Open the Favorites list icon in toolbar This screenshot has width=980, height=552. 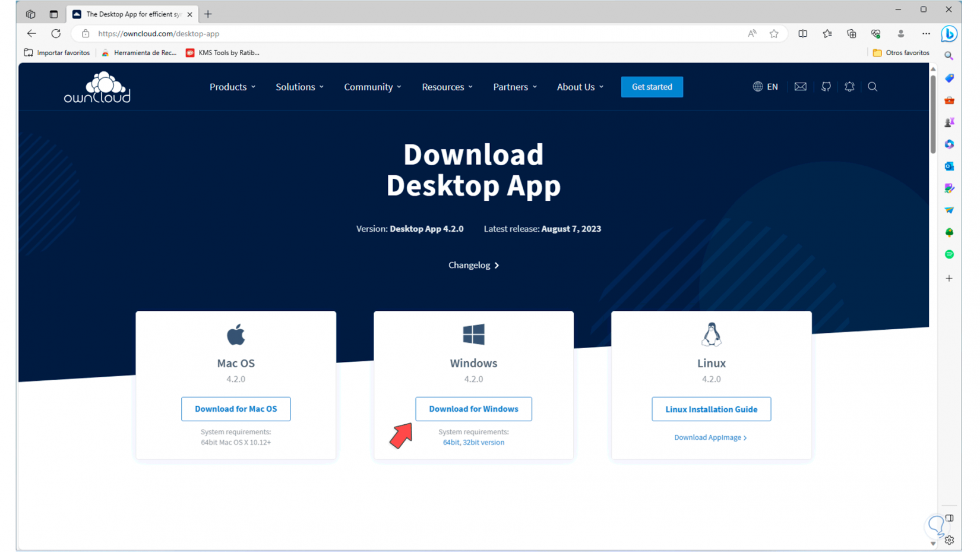click(827, 34)
